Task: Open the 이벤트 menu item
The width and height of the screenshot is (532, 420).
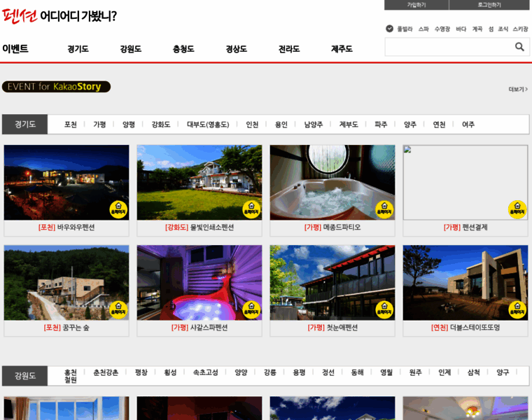Action: point(15,48)
